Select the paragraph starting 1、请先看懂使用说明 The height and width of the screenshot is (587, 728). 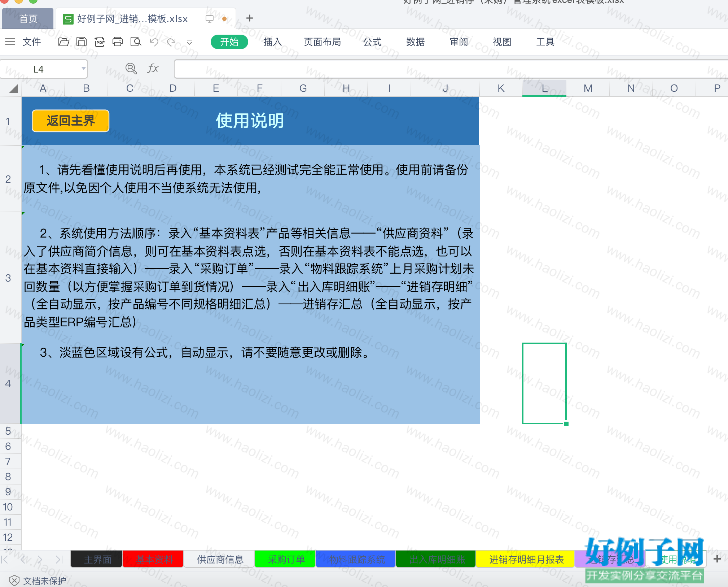click(246, 179)
